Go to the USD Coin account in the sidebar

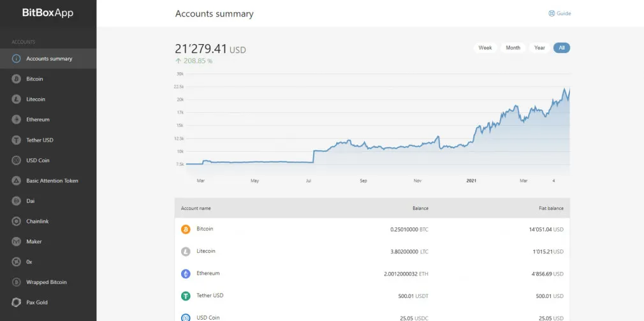pos(48,160)
